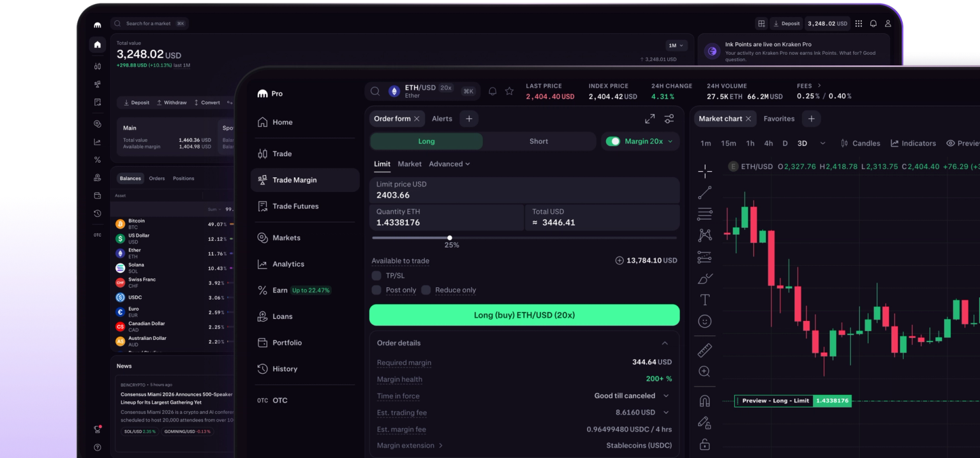Select the ruler measure tool
This screenshot has height=458, width=980.
tap(705, 350)
